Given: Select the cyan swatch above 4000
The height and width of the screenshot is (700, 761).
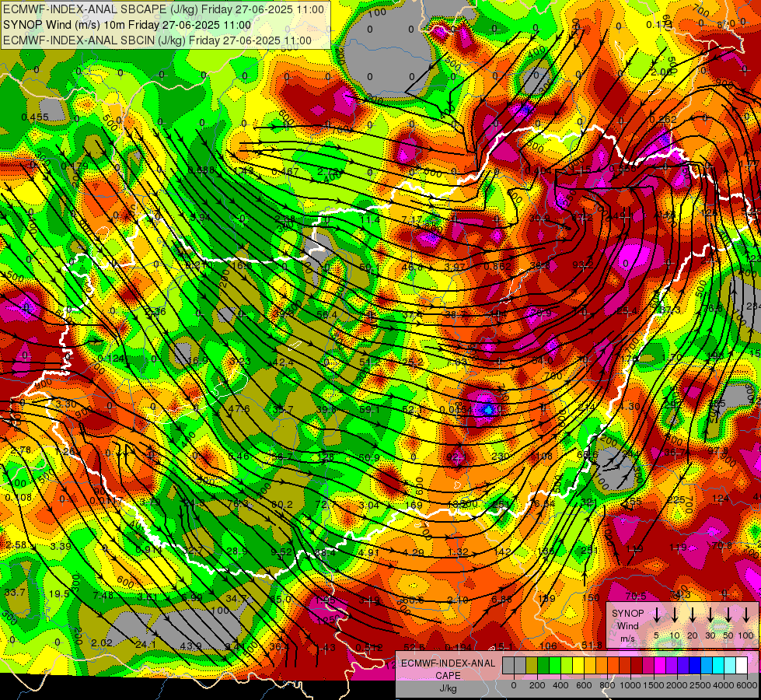Looking at the screenshot, I should 717,666.
